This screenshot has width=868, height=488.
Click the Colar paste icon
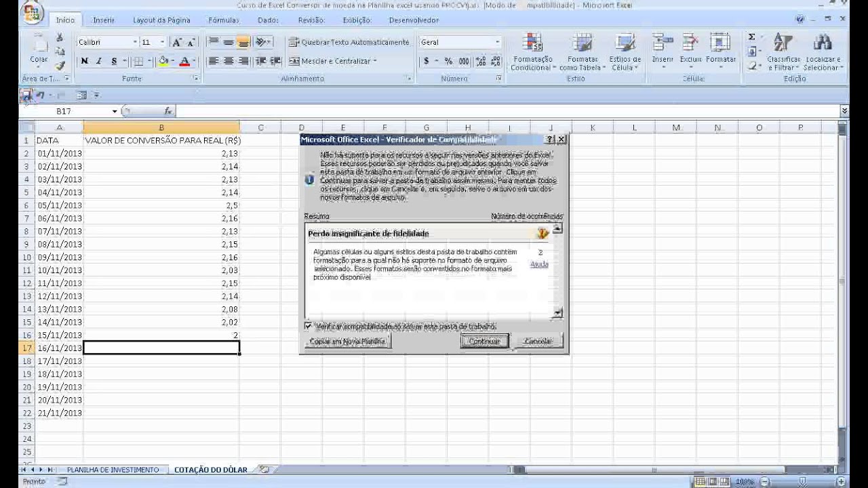click(39, 50)
